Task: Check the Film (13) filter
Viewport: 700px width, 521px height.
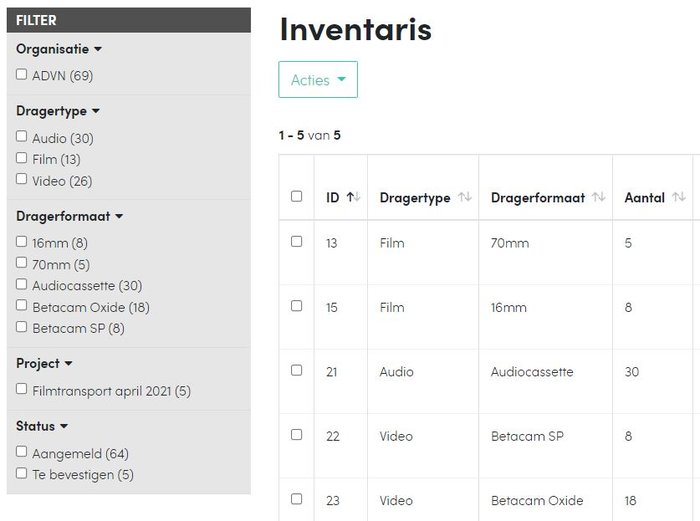Action: [x=21, y=158]
